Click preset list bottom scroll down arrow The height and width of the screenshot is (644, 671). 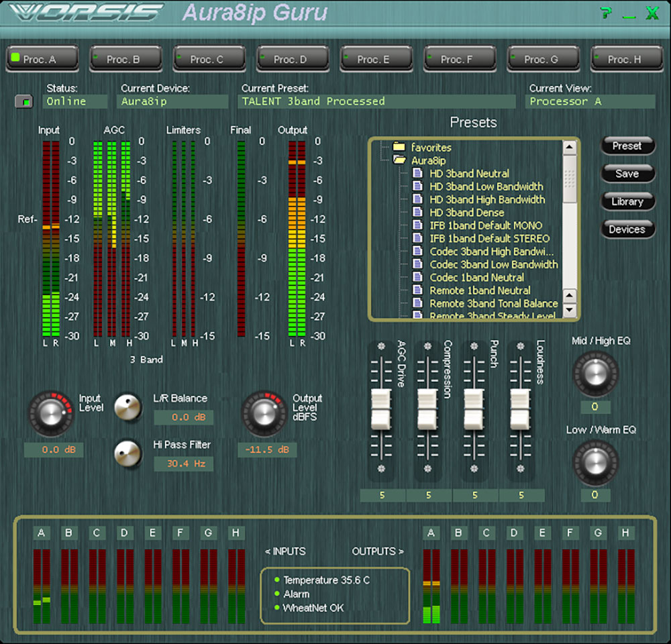click(569, 310)
